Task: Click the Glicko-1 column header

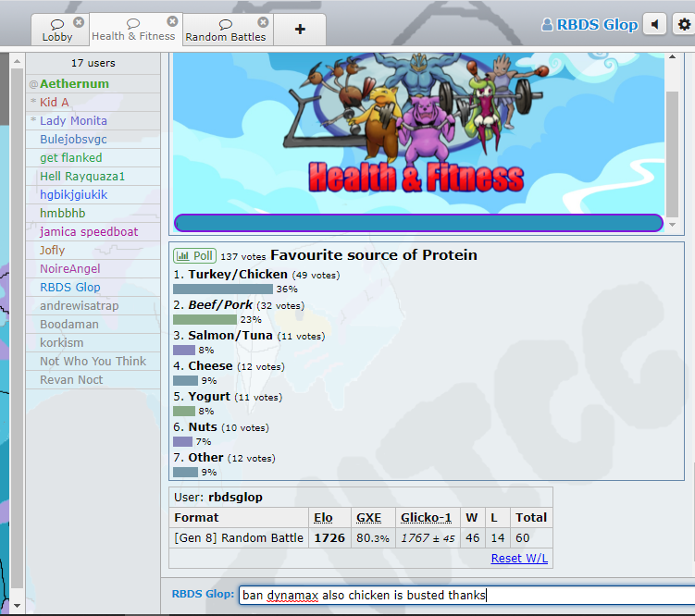Action: tap(426, 518)
